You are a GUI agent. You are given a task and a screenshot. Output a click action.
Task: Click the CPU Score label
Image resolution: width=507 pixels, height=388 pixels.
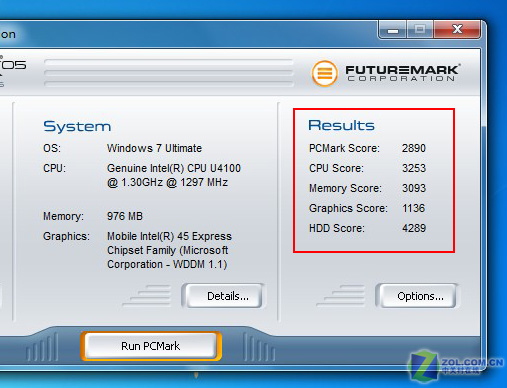[x=336, y=168]
